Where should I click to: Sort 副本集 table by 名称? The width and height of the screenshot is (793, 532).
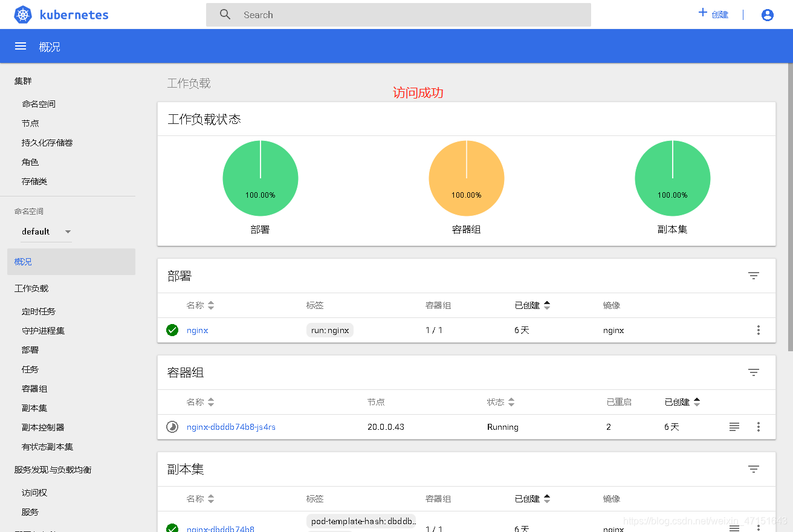coord(200,499)
